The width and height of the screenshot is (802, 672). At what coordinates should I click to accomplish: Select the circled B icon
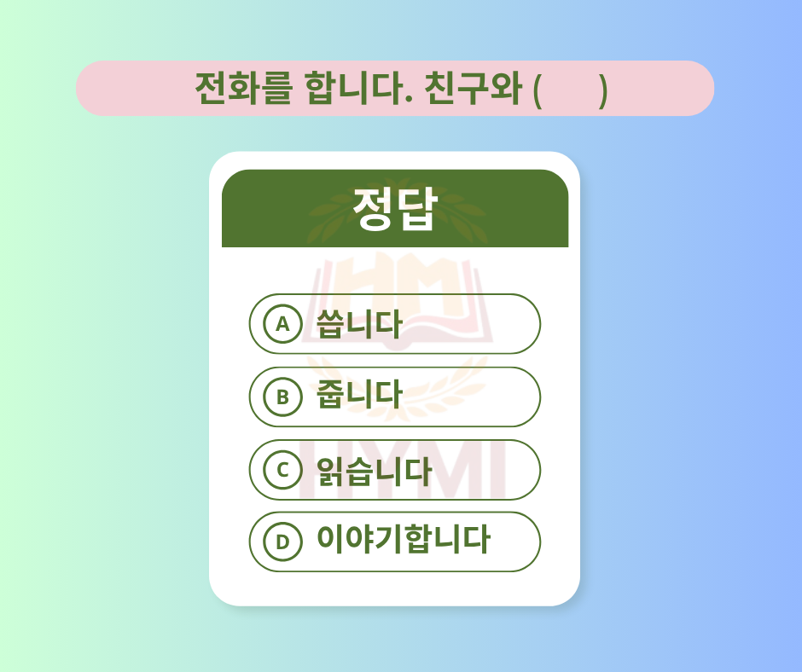[282, 397]
